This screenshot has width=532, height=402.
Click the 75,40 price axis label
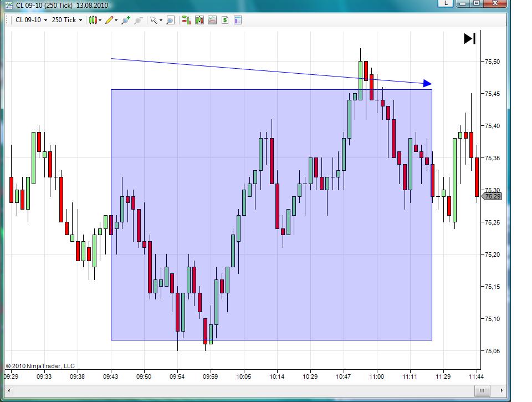[x=492, y=126]
